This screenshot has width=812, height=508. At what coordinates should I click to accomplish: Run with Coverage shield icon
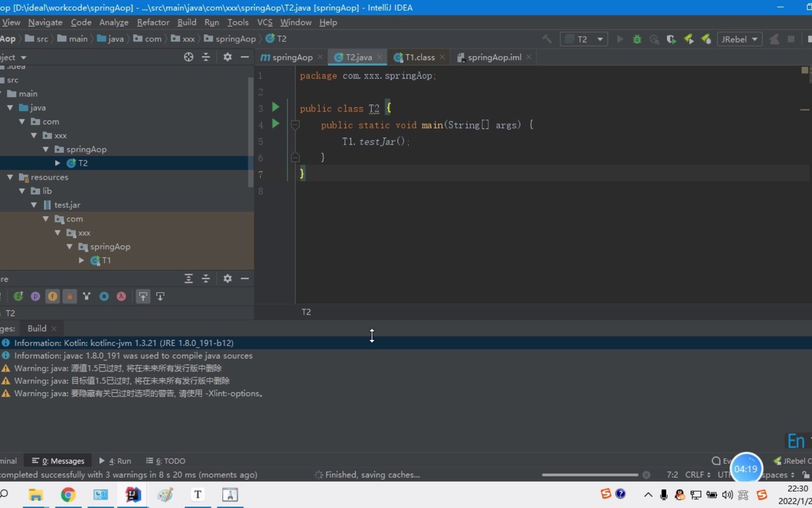pos(671,39)
